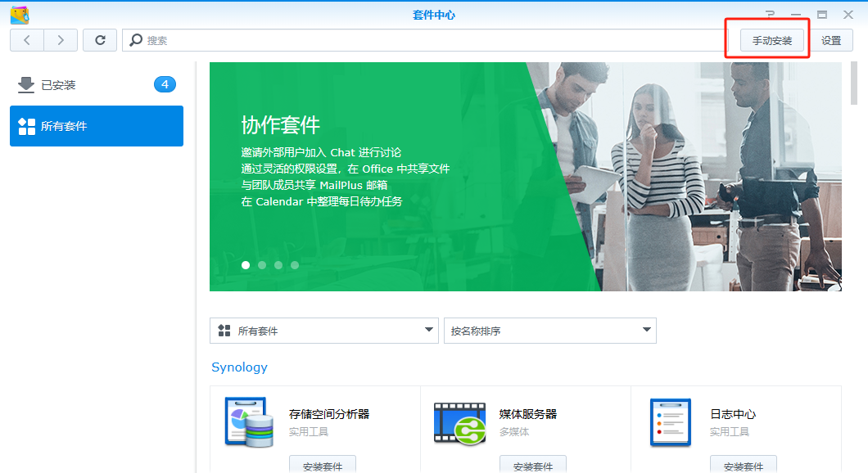Open the 已安装 installed packages section
Viewport: 868px width, 473px height.
point(97,84)
